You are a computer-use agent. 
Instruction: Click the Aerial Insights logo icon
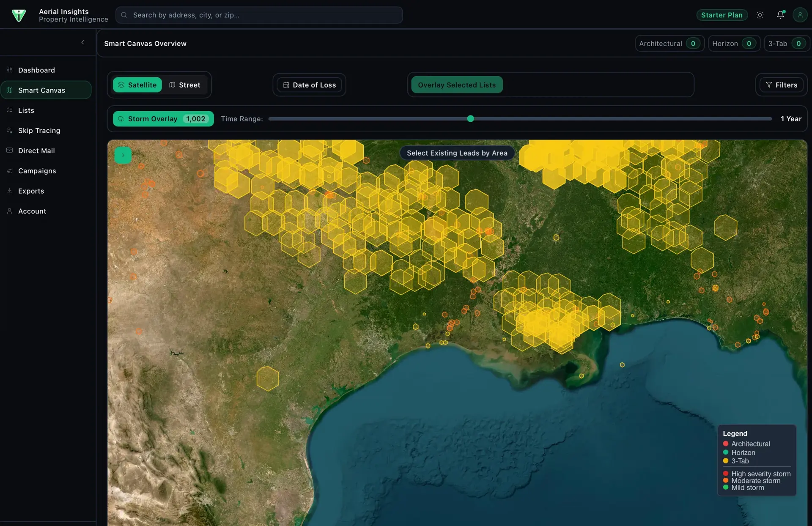click(19, 15)
